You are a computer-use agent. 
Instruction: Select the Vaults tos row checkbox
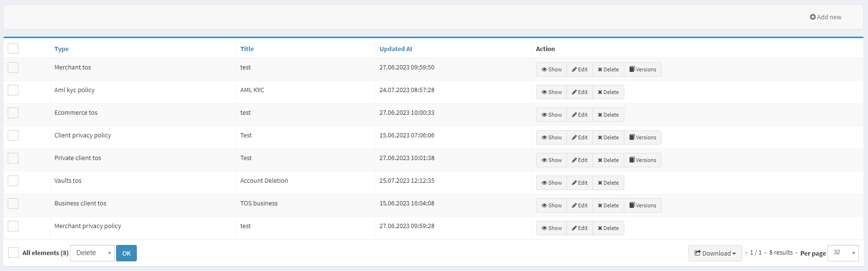pyautogui.click(x=13, y=181)
